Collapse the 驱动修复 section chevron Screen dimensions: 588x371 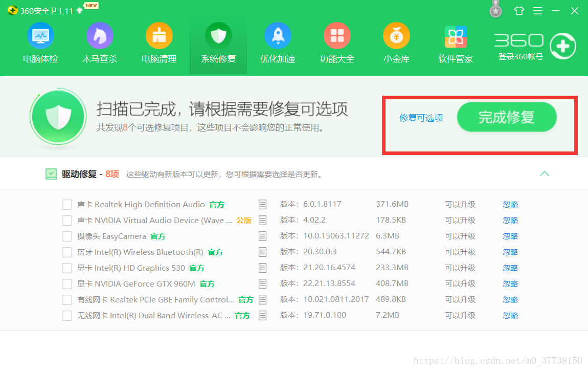coord(545,173)
